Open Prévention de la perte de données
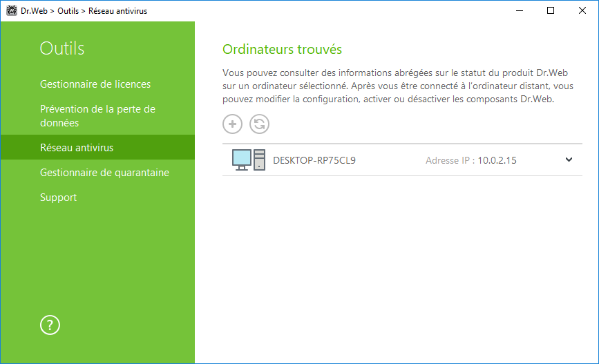 coord(98,116)
